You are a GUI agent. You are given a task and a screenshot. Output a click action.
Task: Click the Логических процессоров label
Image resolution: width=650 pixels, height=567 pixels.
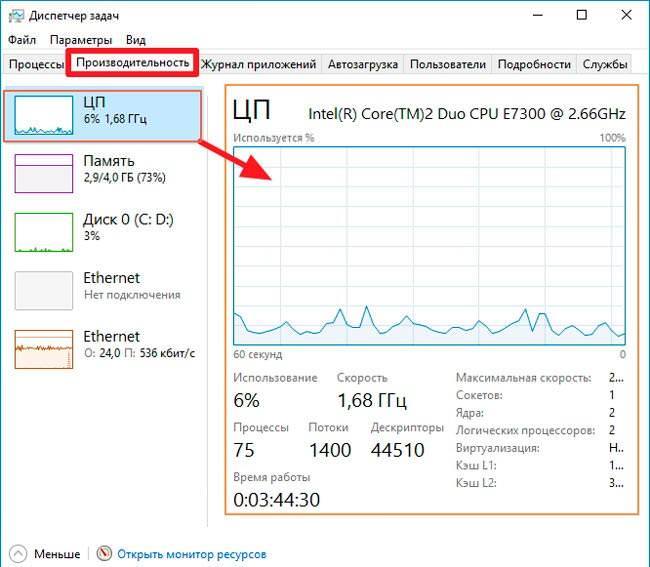point(525,430)
